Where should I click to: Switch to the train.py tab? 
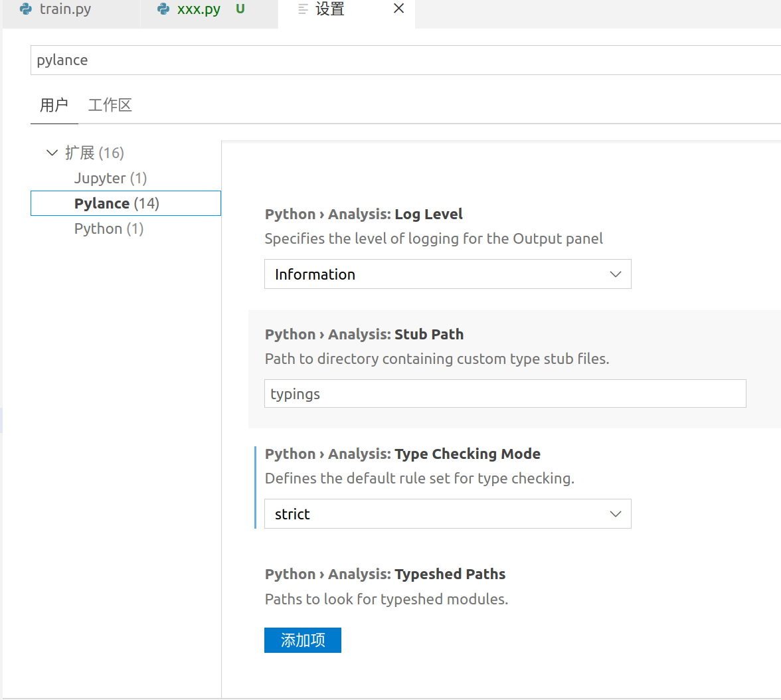(65, 10)
